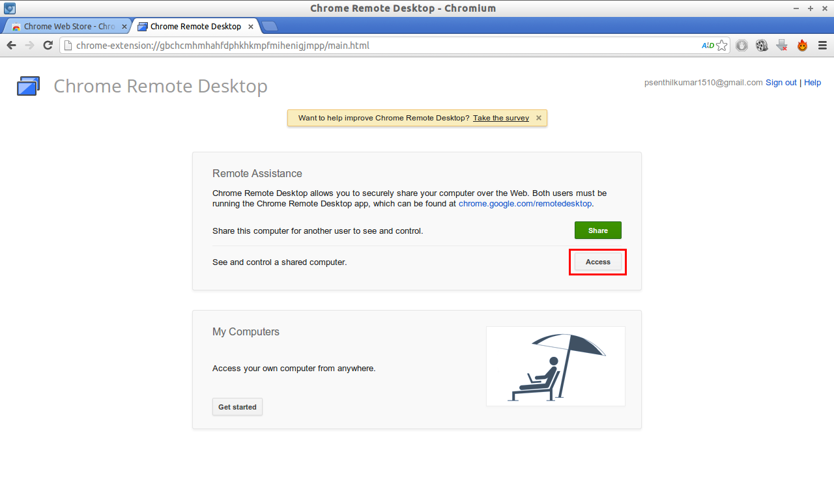Close the survey banner with the X
The image size is (834, 504).
[x=538, y=118]
